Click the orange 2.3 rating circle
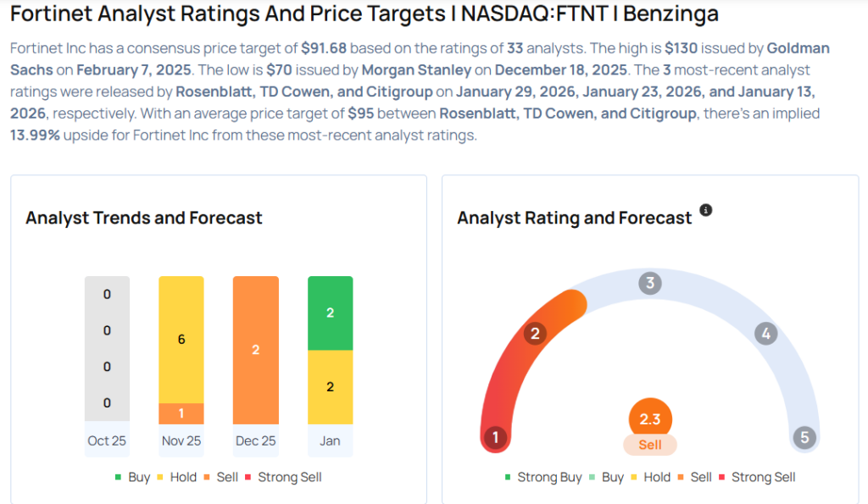Viewport: 868px width, 504px height. (650, 418)
